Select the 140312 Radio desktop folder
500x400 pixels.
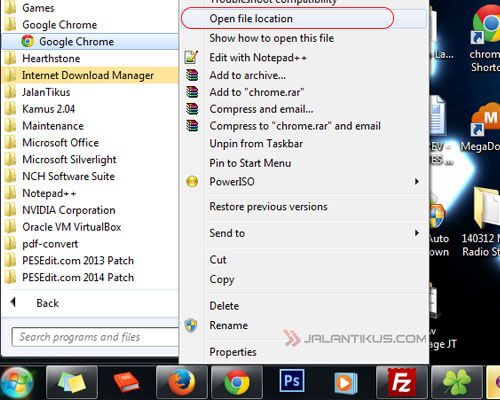click(481, 223)
